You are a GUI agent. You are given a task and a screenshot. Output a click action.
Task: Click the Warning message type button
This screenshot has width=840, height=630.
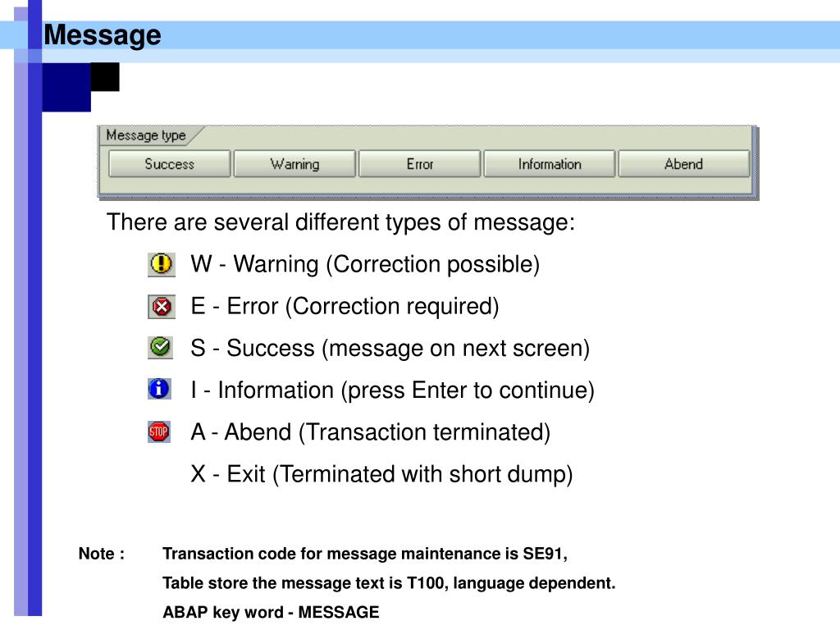(x=294, y=164)
